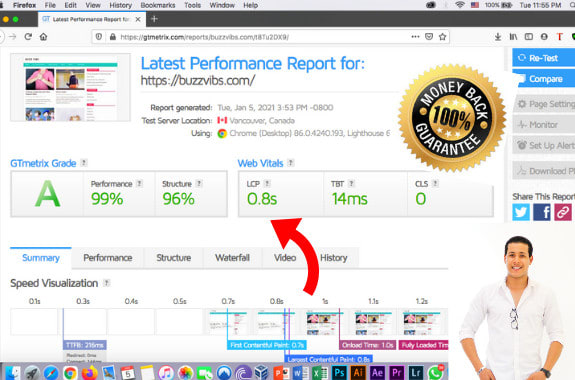The image size is (575, 380).
Task: Click the Re-Test button
Action: point(543,58)
